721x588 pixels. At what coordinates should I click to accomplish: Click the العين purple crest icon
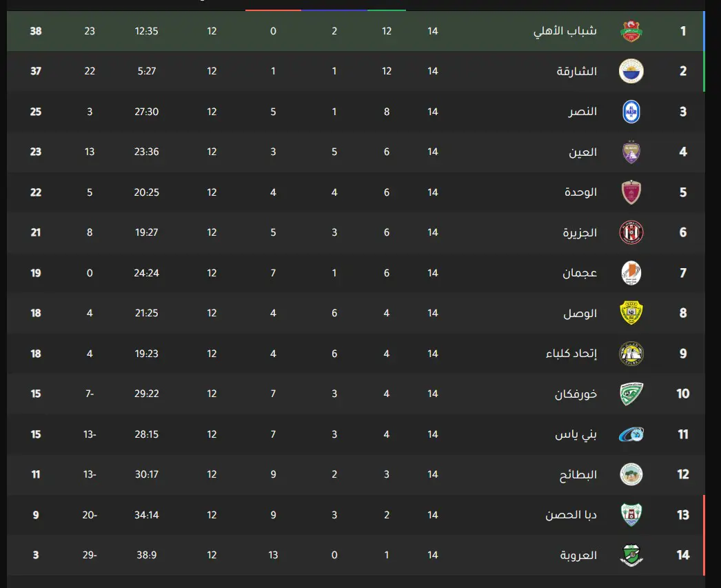pos(631,152)
